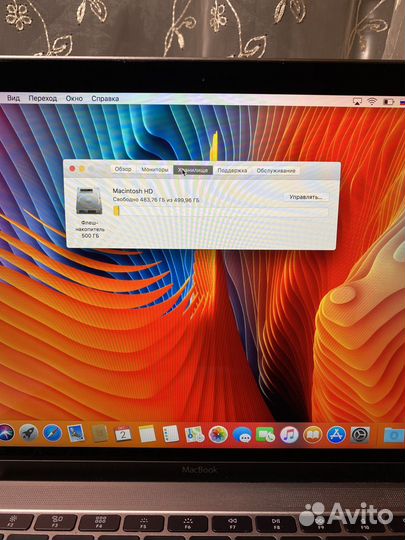Viewport: 405px width, 540px height.
Task: Open the blue folder in Dock
Action: (x=394, y=435)
